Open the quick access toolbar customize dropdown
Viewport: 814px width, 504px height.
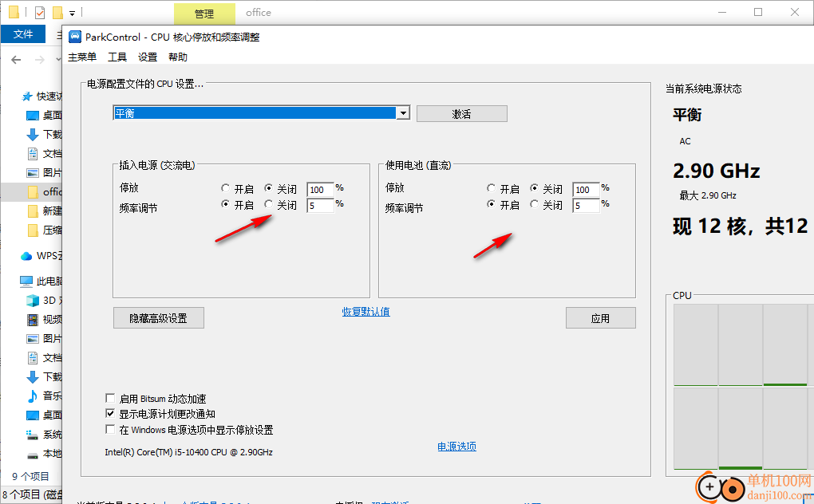click(x=72, y=13)
